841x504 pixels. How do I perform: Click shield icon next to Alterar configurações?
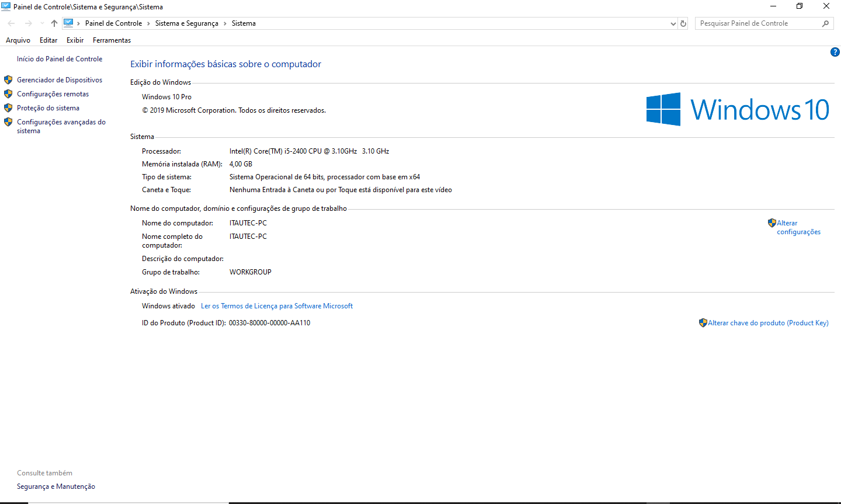772,223
